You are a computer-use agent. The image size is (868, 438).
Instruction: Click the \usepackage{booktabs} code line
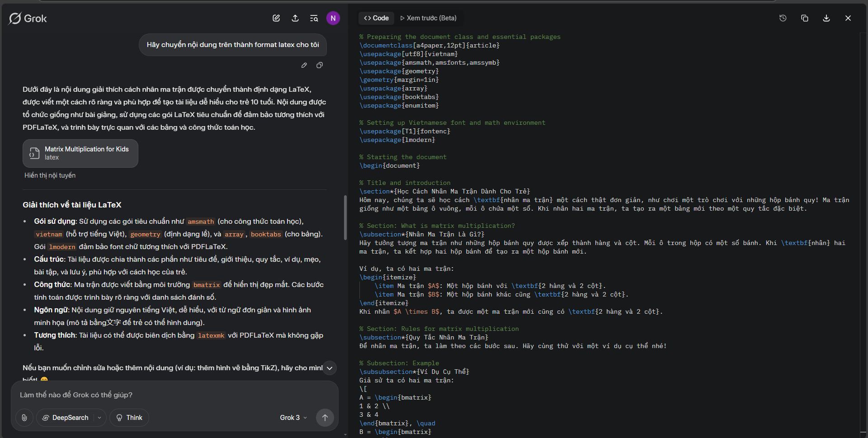tap(399, 97)
